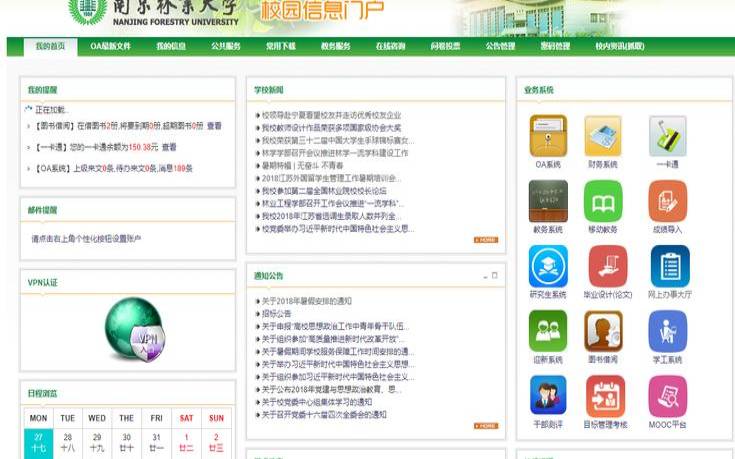735x459 pixels.
Task: Open the 干部测评 evaluation icon
Action: (x=548, y=396)
